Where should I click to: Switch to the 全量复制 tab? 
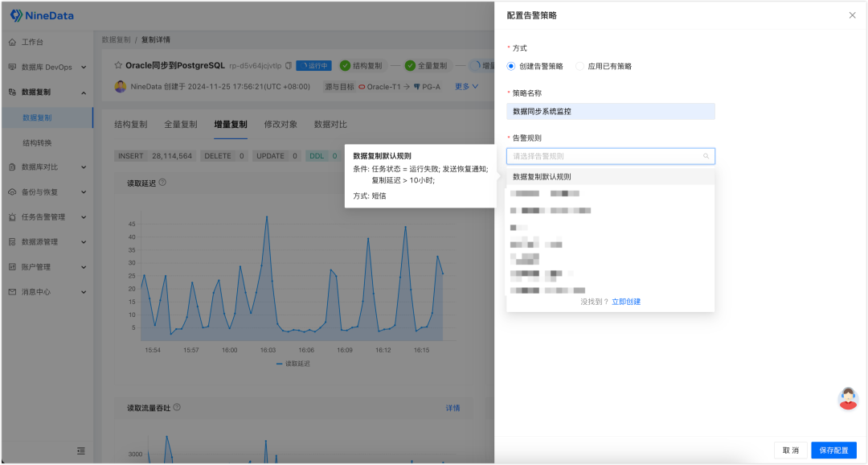[181, 125]
